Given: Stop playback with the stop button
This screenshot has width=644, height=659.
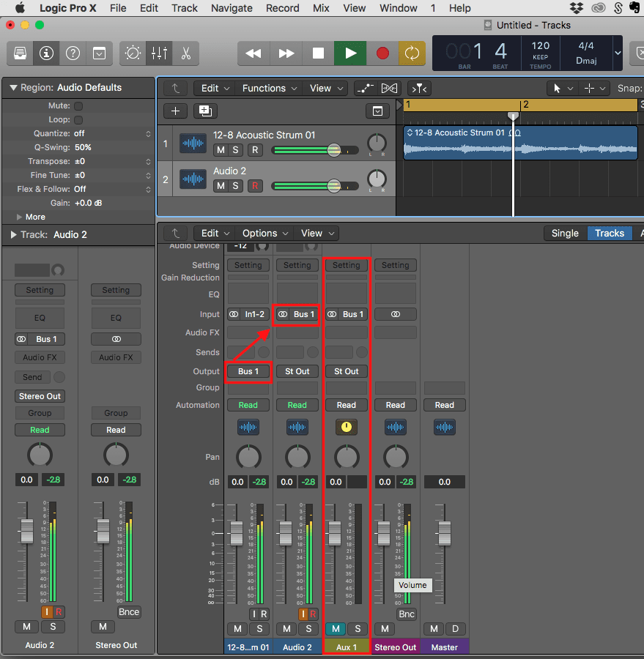Looking at the screenshot, I should (319, 53).
